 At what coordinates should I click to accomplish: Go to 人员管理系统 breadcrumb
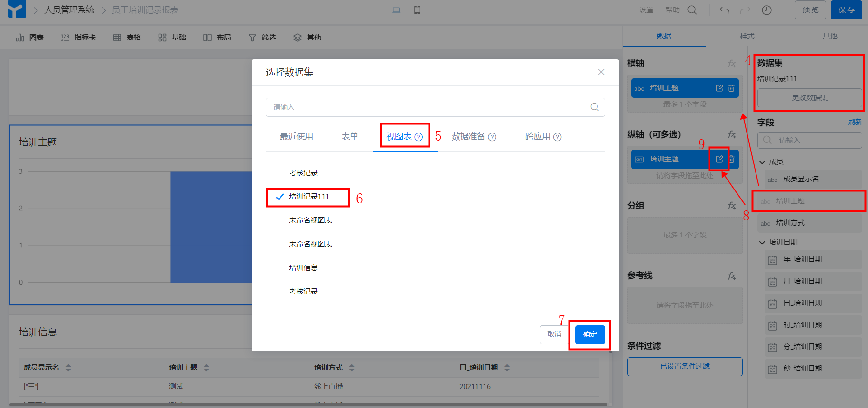[x=69, y=10]
